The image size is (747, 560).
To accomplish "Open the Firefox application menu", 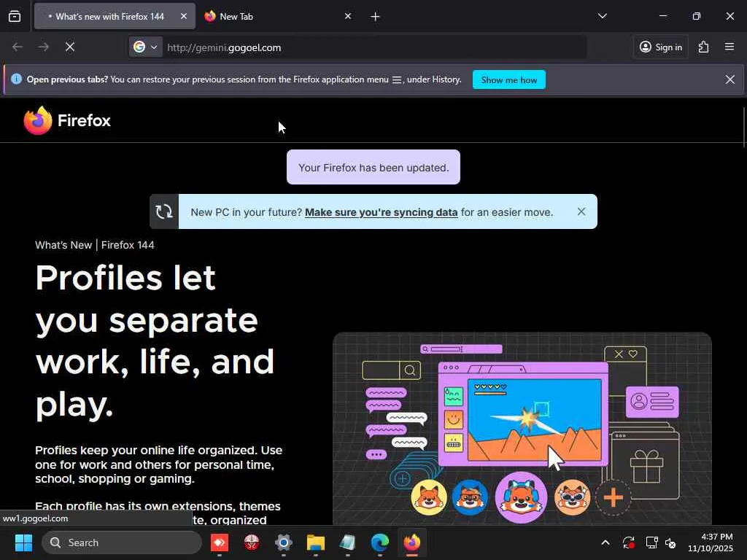I will coord(729,47).
